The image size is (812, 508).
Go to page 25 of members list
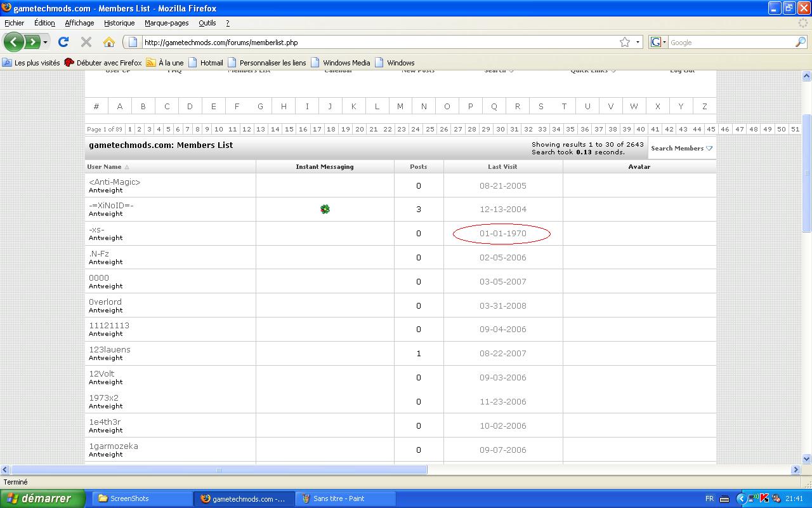[429, 129]
